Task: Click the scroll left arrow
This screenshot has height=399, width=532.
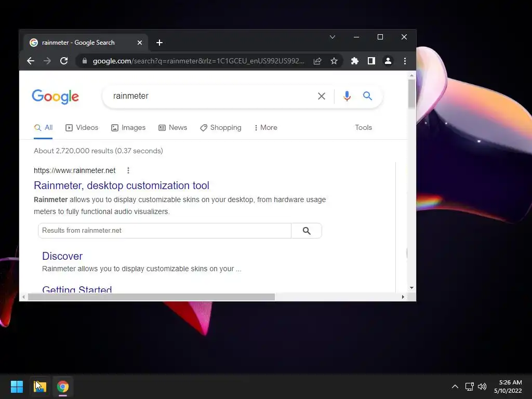Action: click(23, 297)
